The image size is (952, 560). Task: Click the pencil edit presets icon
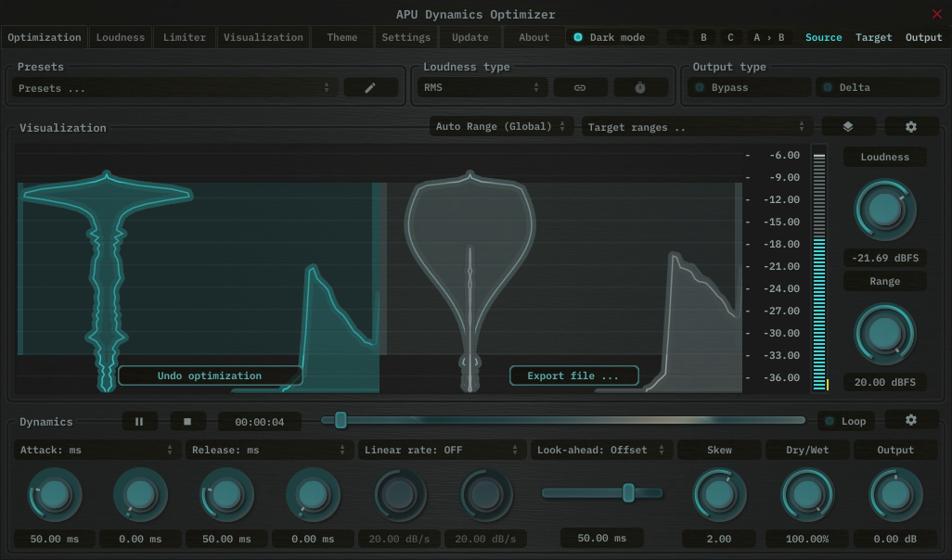click(370, 87)
